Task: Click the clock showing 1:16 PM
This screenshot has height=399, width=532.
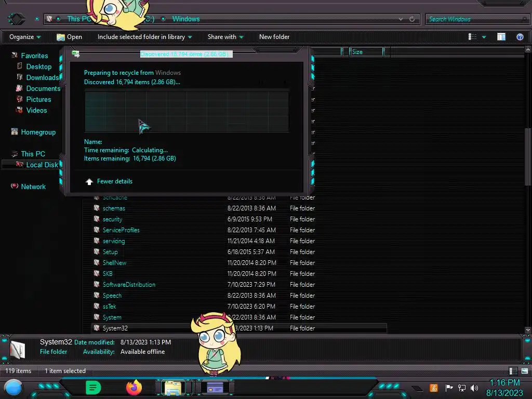Action: tap(504, 382)
